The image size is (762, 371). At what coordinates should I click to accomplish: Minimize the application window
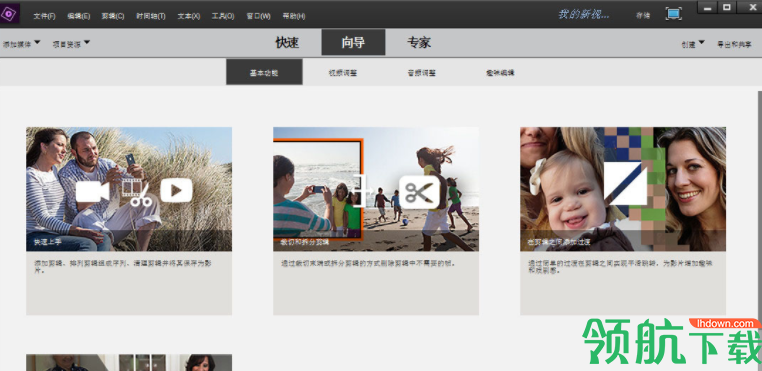pyautogui.click(x=708, y=8)
